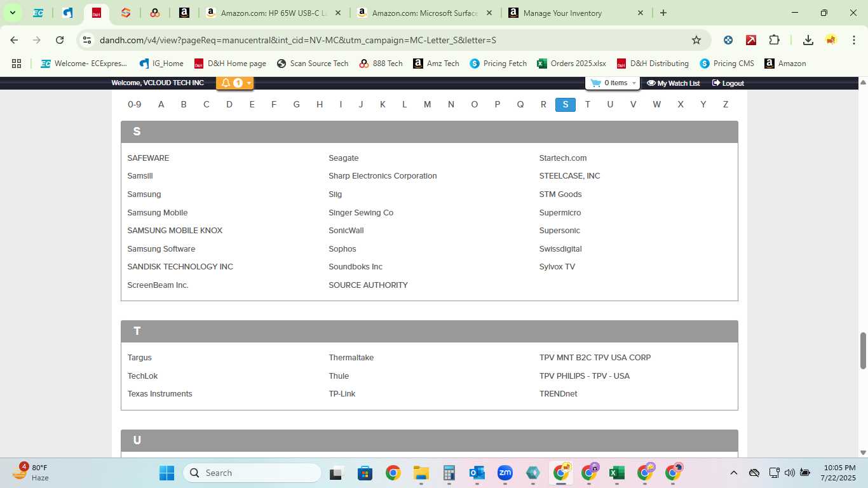868x488 pixels.
Task: Expand the notification bell dropdown arrow
Action: tap(249, 83)
